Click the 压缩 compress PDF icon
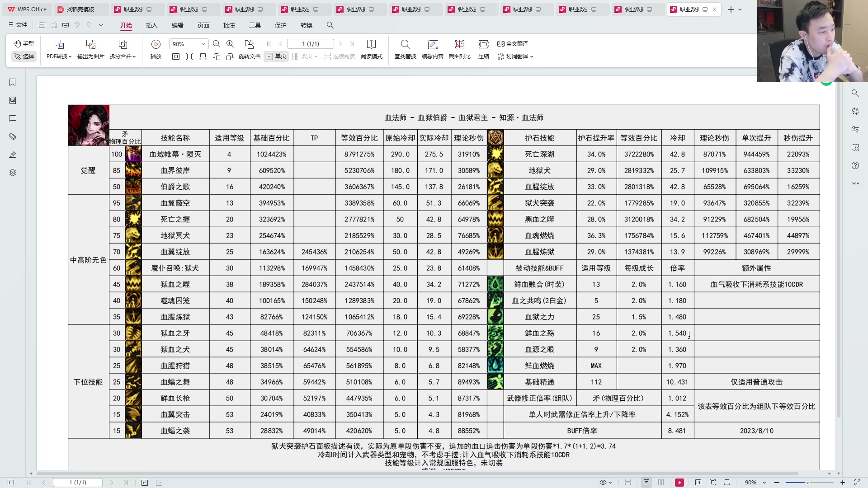The width and height of the screenshot is (868, 488). click(483, 49)
